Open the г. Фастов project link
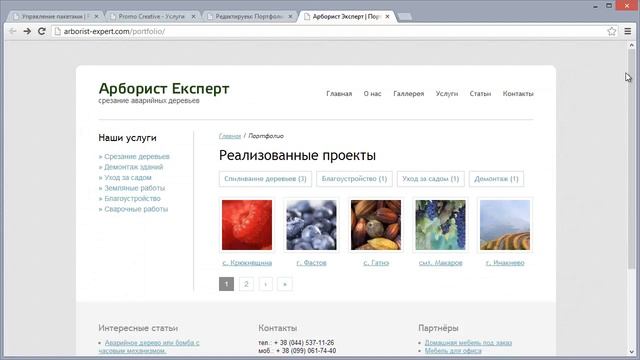Viewport: 640px width, 360px height. 311,263
